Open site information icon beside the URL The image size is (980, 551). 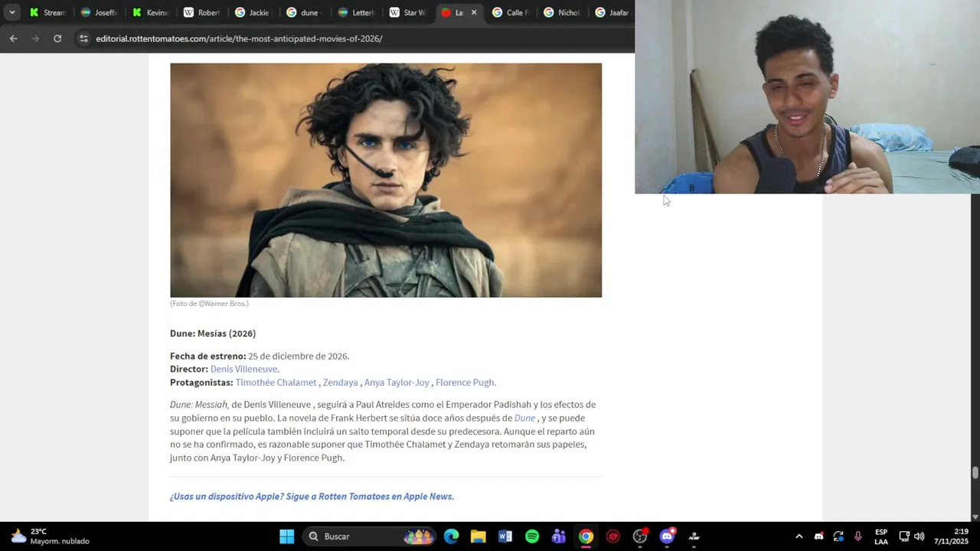pyautogui.click(x=83, y=38)
